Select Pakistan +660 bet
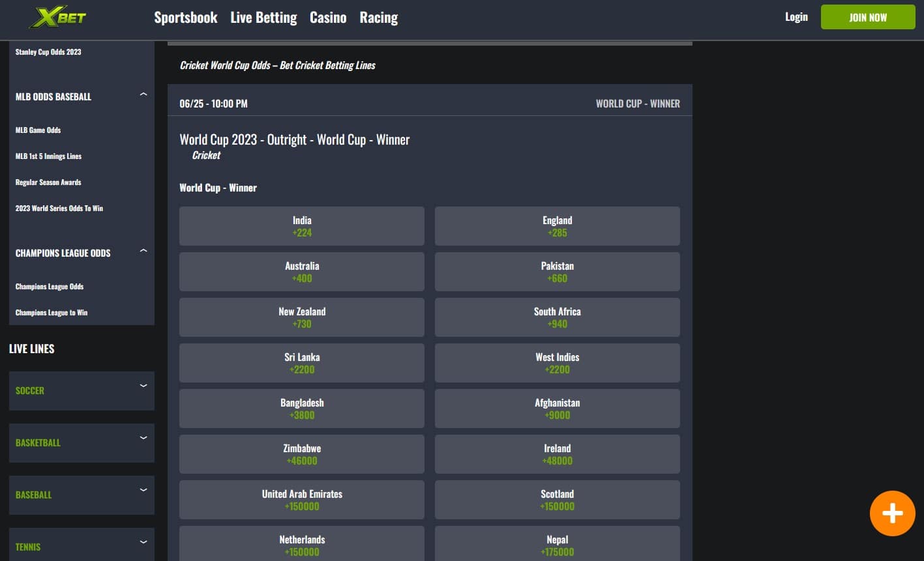The image size is (924, 561). point(558,272)
